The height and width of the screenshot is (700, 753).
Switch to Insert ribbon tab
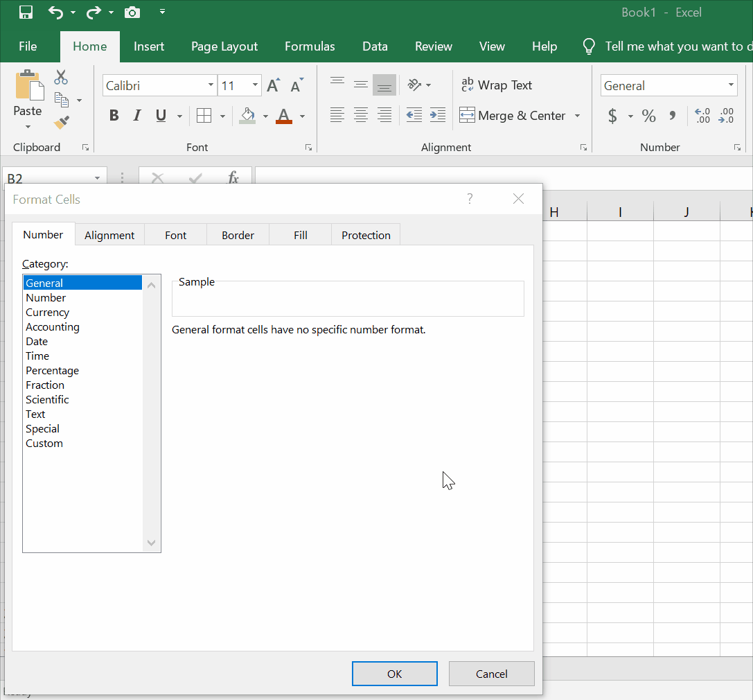point(149,46)
